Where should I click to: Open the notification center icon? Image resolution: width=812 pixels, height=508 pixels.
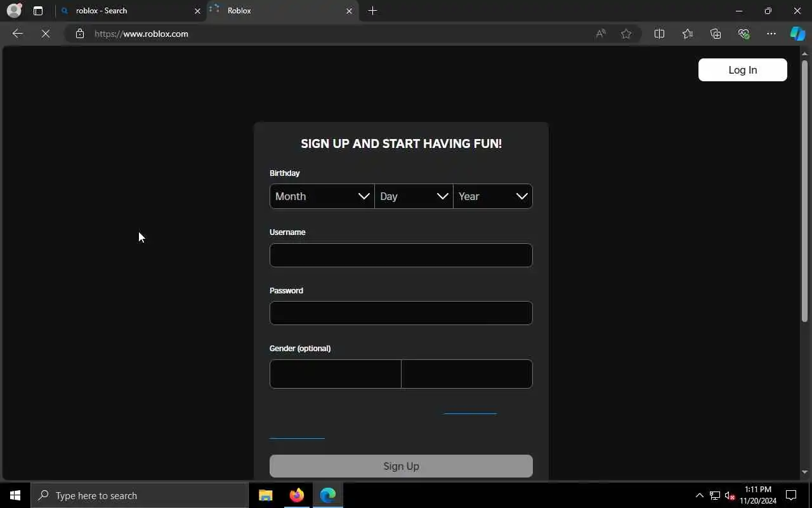point(791,495)
